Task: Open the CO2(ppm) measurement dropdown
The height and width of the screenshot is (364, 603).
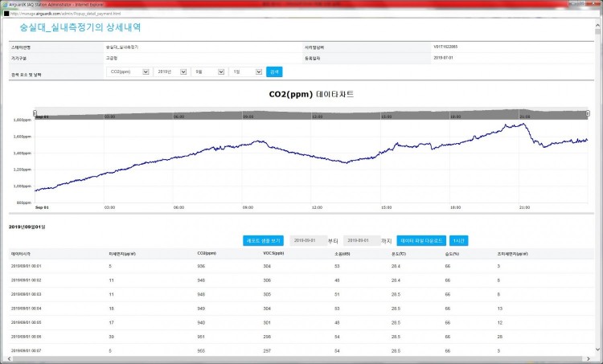Action: 129,72
